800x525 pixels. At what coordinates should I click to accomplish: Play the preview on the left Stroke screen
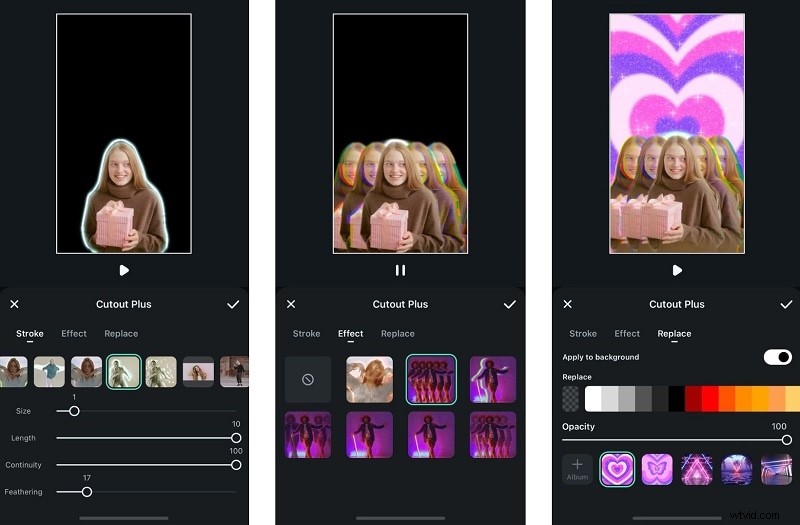tap(124, 270)
